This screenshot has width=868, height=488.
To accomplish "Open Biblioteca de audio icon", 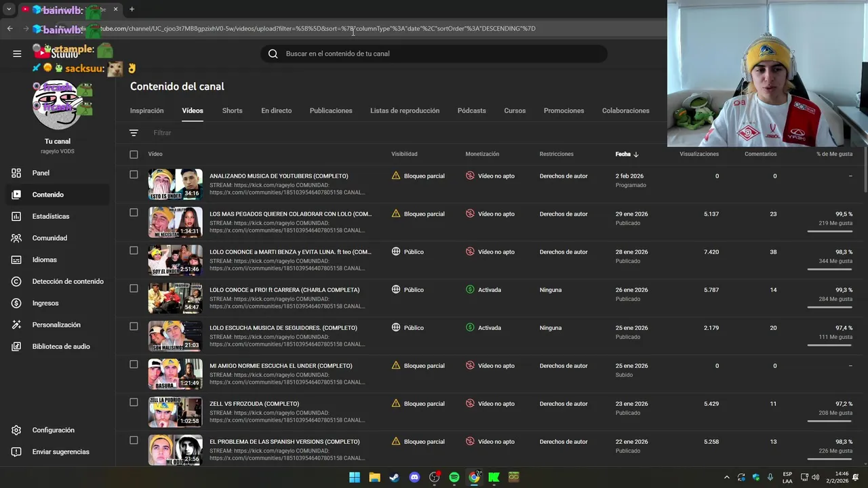I will coord(16,346).
